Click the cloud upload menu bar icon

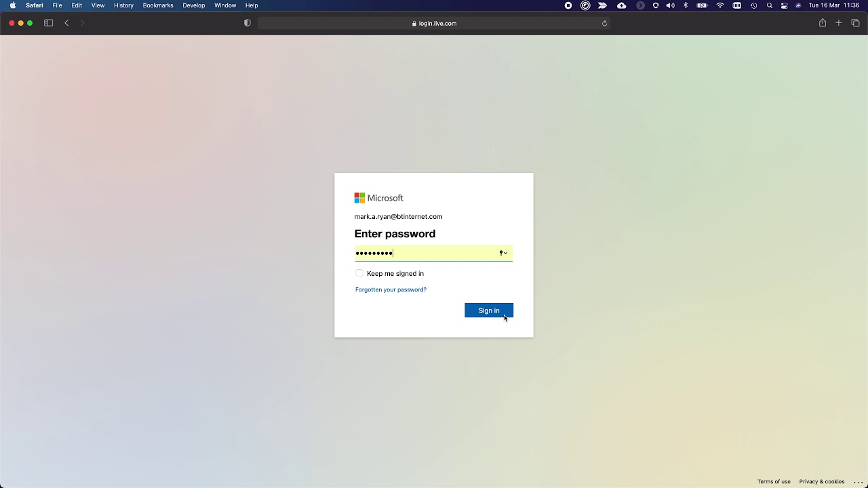(622, 5)
